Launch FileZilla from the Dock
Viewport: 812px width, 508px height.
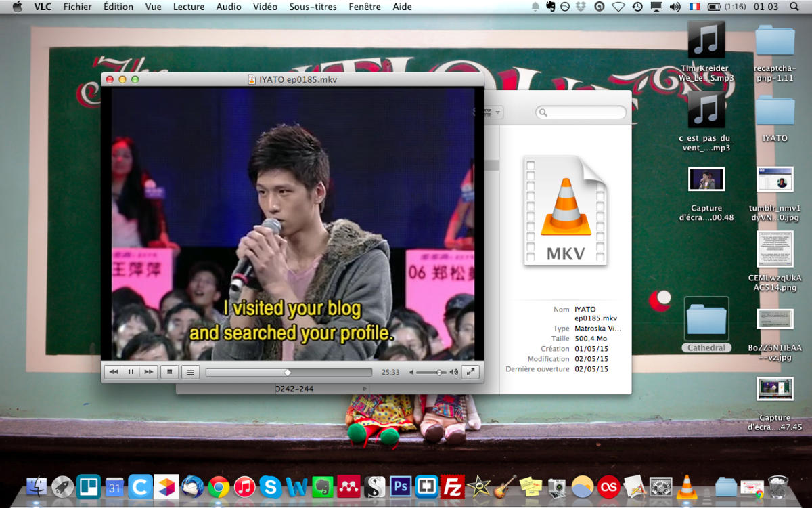click(x=452, y=486)
